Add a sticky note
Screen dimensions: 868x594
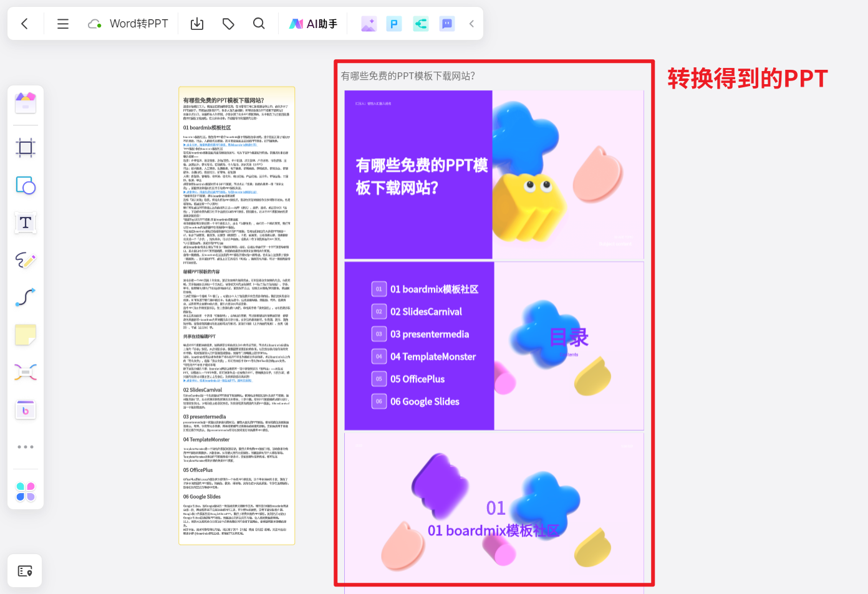(x=25, y=335)
